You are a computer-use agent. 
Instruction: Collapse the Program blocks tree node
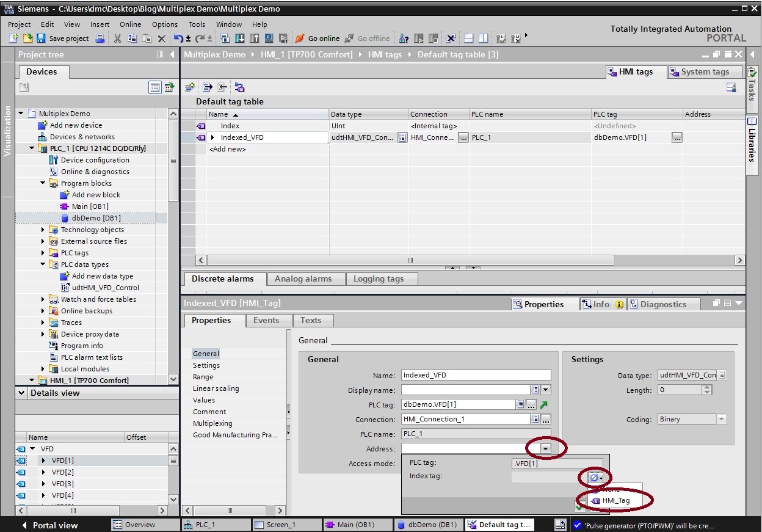43,183
